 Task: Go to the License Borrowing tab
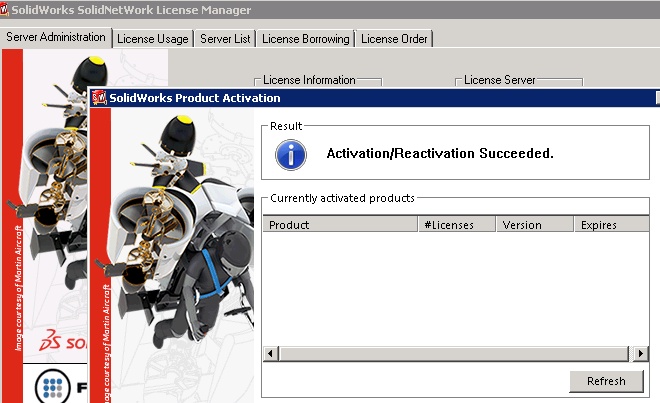pos(306,39)
